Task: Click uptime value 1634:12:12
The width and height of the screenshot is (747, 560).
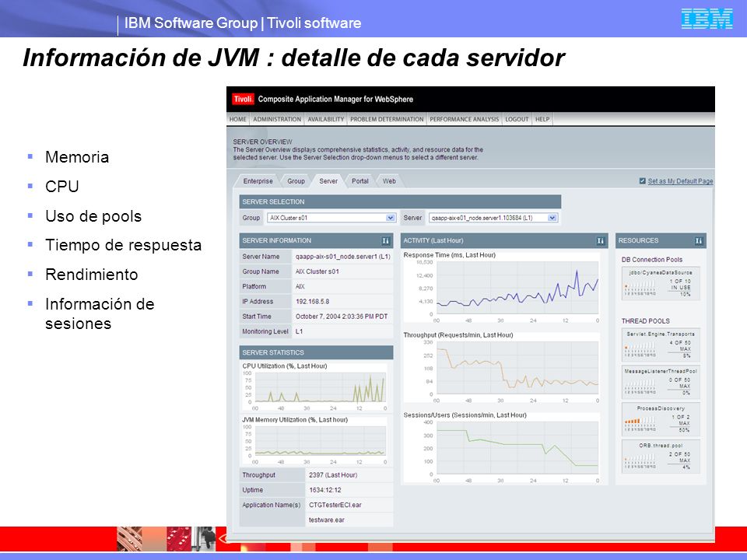Action: tap(324, 490)
